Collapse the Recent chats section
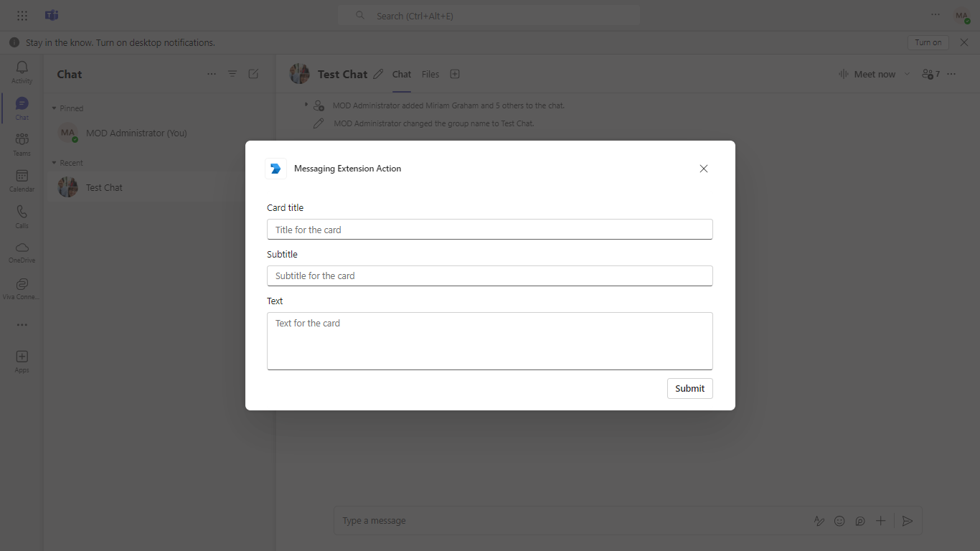The height and width of the screenshot is (551, 980). tap(54, 163)
